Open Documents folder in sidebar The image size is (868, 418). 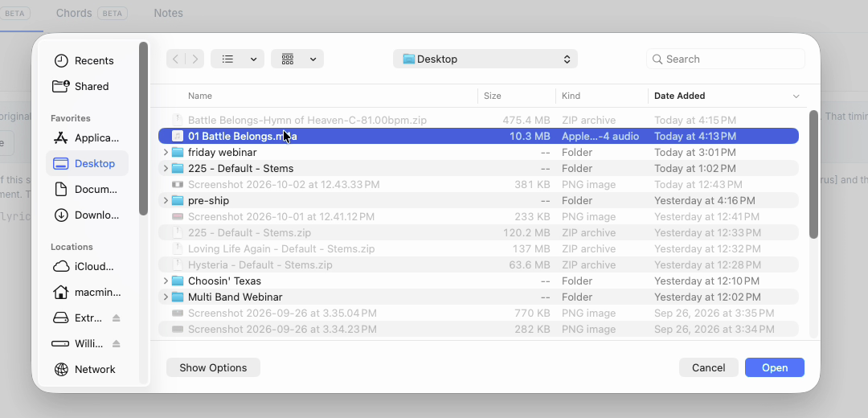tap(86, 190)
